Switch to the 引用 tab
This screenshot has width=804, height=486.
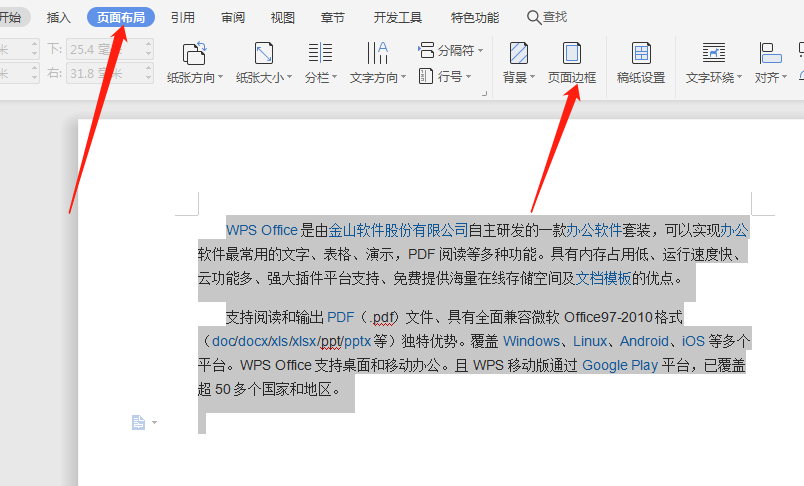tap(183, 17)
